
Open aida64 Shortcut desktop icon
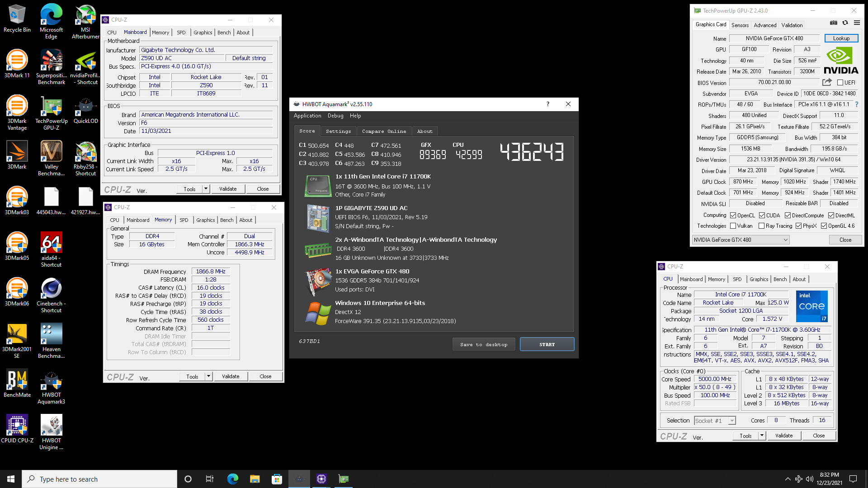point(51,249)
